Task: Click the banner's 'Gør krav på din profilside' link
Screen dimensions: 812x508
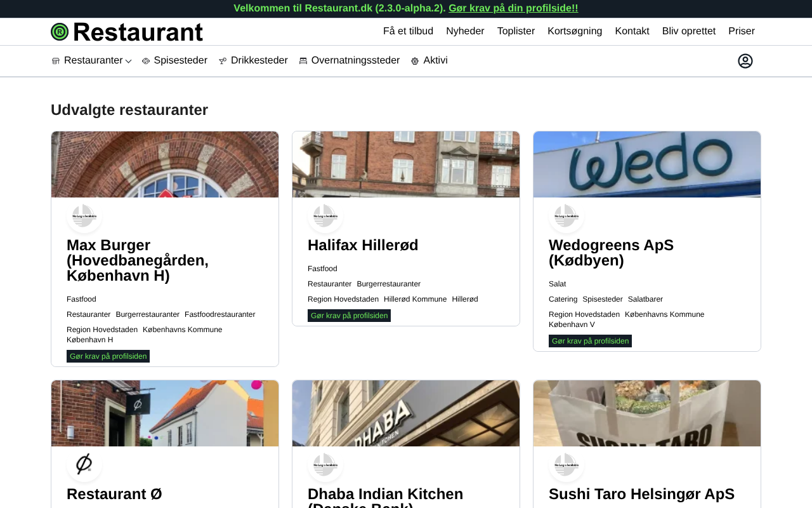Action: (513, 8)
